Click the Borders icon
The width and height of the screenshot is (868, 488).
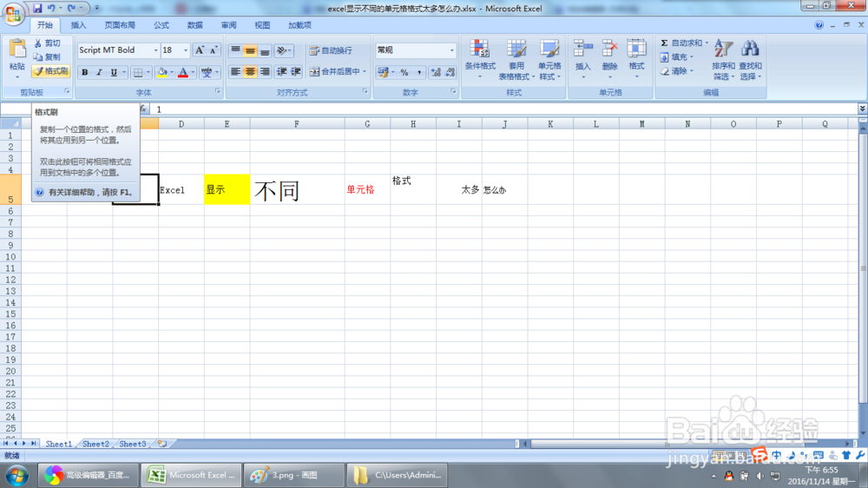coord(138,73)
